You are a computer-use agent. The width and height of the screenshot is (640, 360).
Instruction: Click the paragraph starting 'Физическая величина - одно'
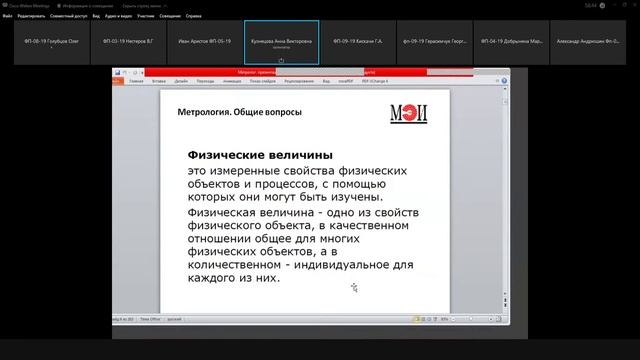click(303, 245)
